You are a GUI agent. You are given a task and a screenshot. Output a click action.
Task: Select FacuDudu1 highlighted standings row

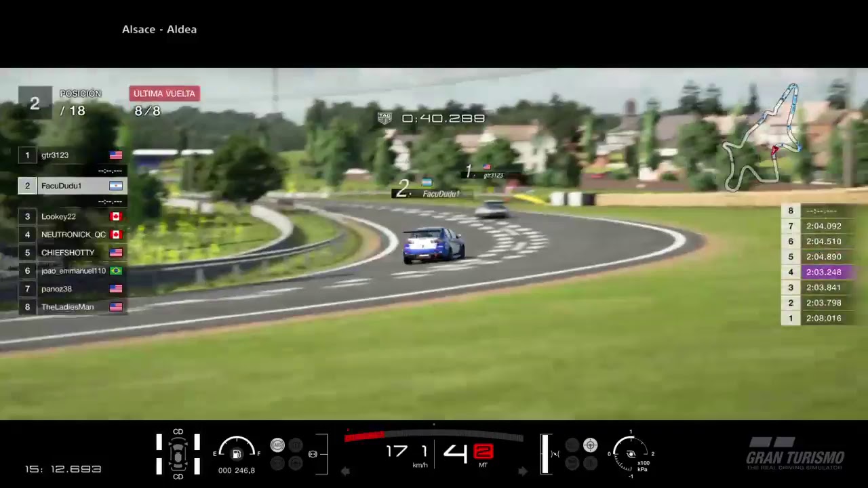pos(72,186)
